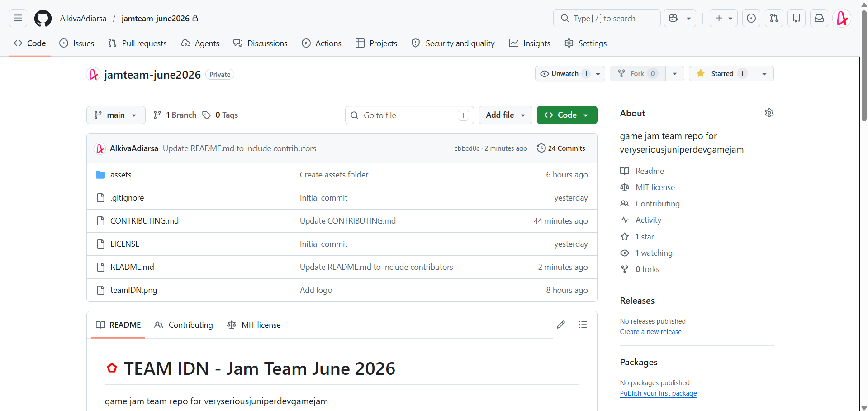Screen dimensions: 868x411
Task: Open 1 watching link in About
Action: [654, 253]
